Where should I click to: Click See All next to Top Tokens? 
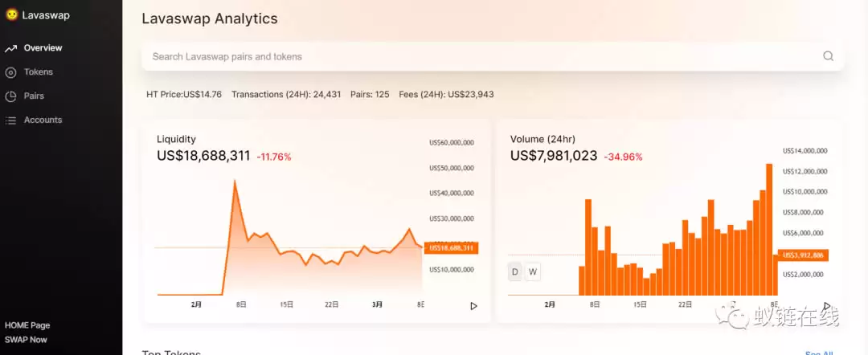coord(819,353)
